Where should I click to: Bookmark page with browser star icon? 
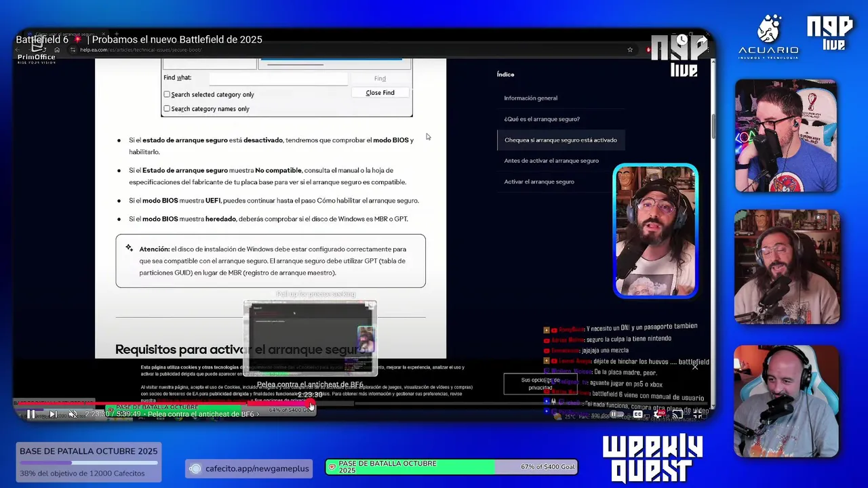click(630, 49)
